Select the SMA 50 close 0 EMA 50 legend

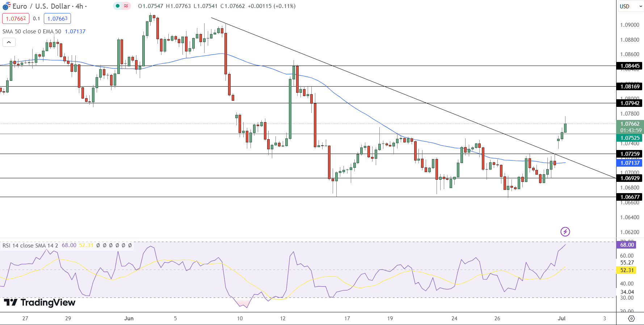pos(32,32)
